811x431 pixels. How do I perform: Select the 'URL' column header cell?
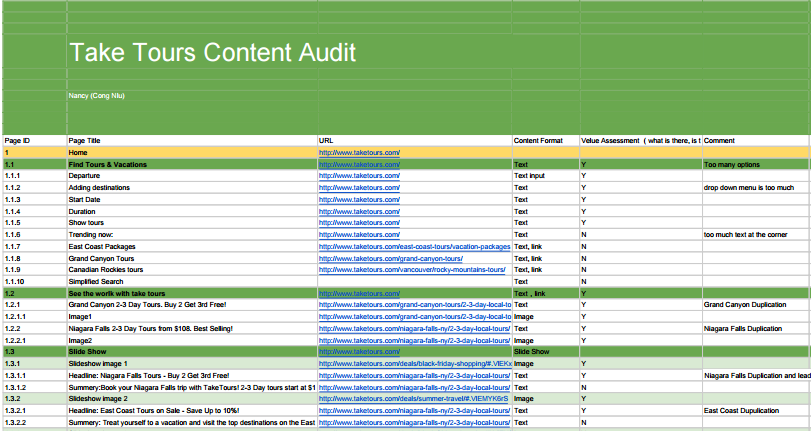[x=415, y=141]
